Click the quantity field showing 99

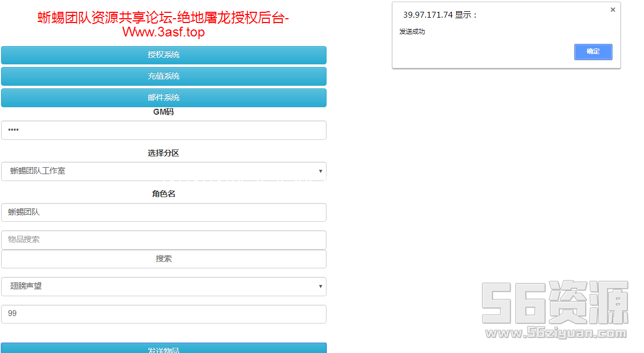pyautogui.click(x=164, y=314)
